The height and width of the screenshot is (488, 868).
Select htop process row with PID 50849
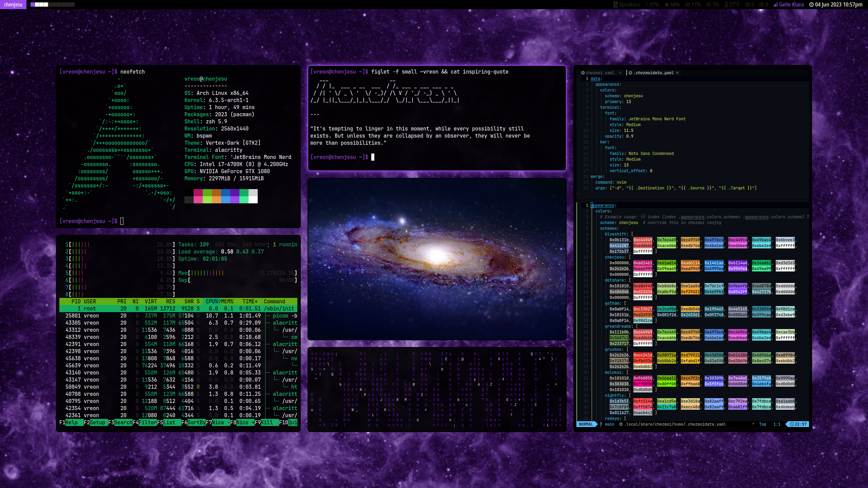point(178,387)
